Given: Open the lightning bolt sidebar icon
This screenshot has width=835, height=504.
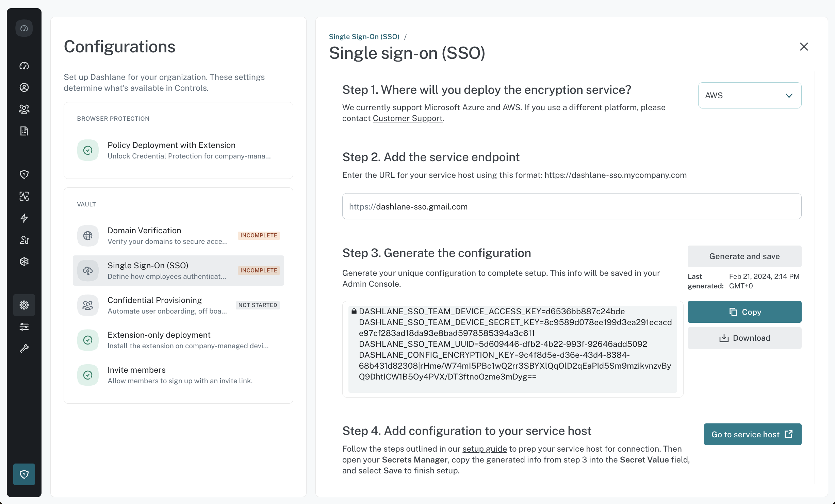Looking at the screenshot, I should (24, 218).
